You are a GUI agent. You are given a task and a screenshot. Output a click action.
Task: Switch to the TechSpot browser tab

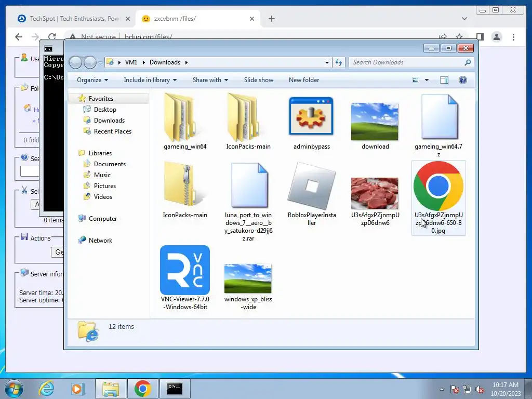73,19
